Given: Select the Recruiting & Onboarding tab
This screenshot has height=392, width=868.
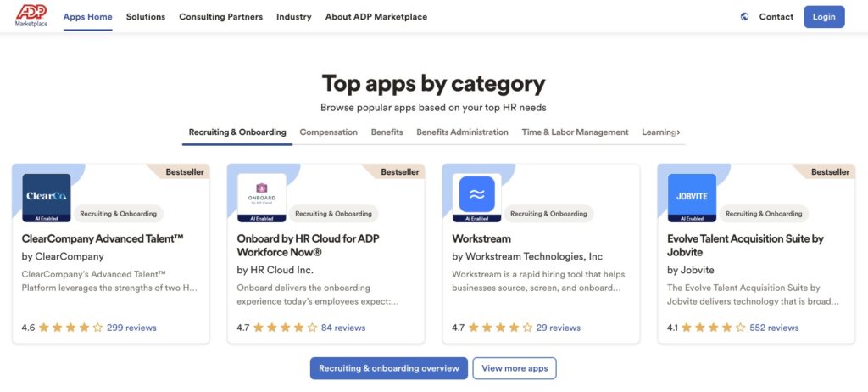Looking at the screenshot, I should point(237,132).
